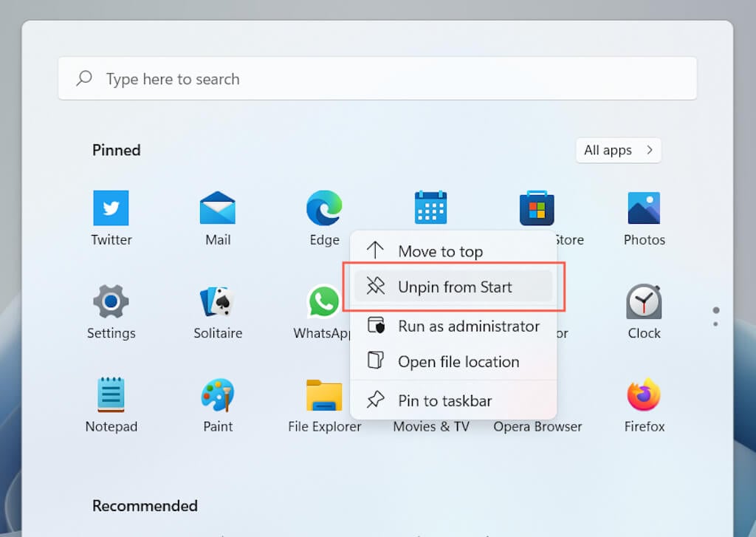Choose Pin to taskbar
The image size is (756, 537).
pyautogui.click(x=453, y=400)
